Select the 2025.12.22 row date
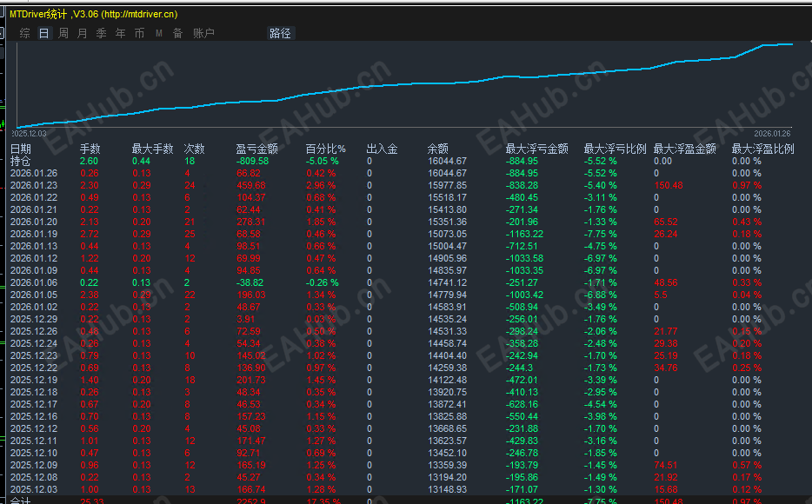 tap(34, 368)
